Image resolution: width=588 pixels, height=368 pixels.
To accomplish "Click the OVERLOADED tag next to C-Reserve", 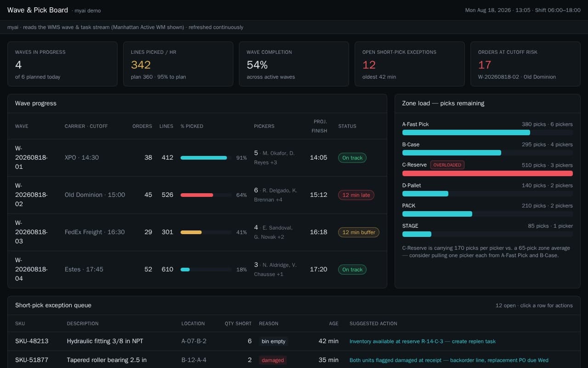I will [x=447, y=165].
